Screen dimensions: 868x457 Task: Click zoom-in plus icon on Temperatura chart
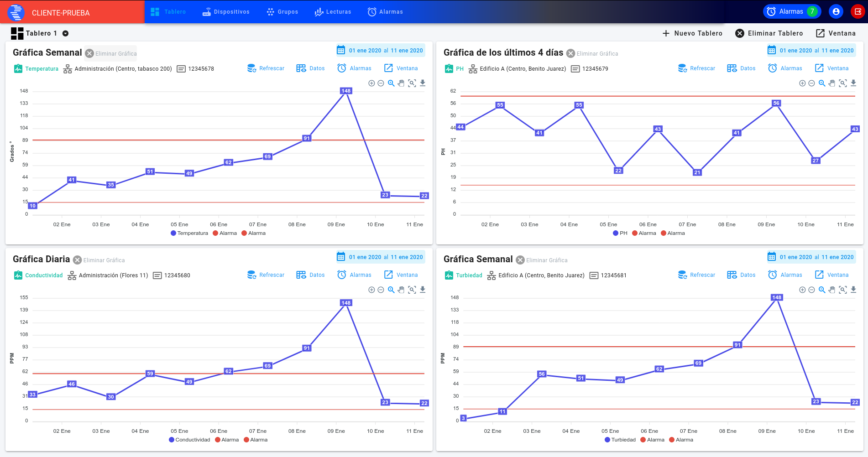pos(371,83)
